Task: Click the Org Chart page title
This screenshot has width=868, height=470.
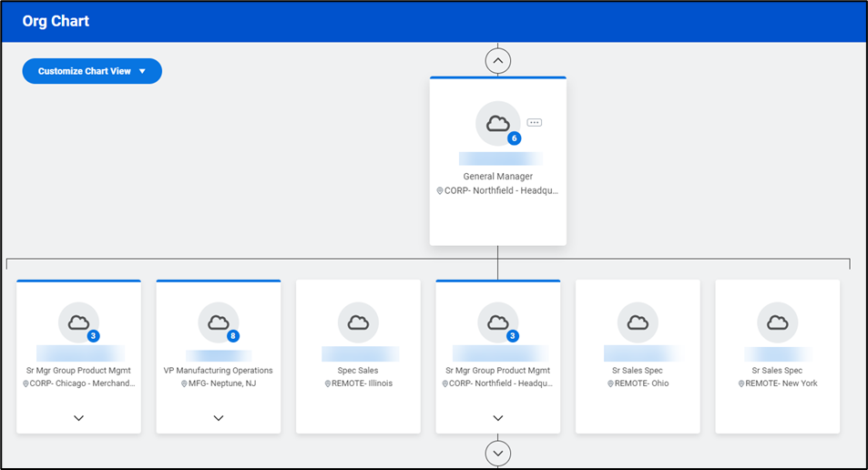Action: 56,21
